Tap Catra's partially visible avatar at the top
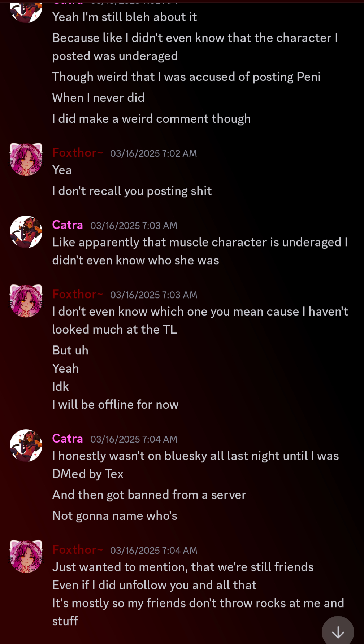The image size is (364, 644). tap(26, 11)
